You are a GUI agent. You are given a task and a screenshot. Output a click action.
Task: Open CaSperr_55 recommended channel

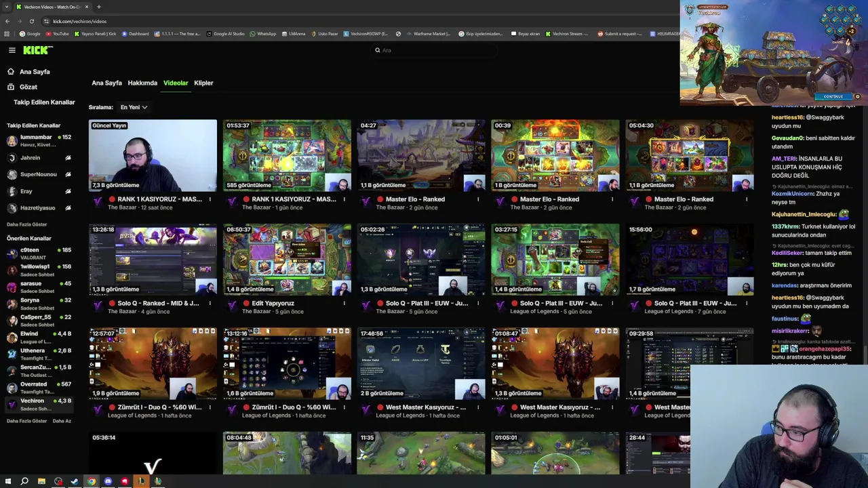[39, 321]
